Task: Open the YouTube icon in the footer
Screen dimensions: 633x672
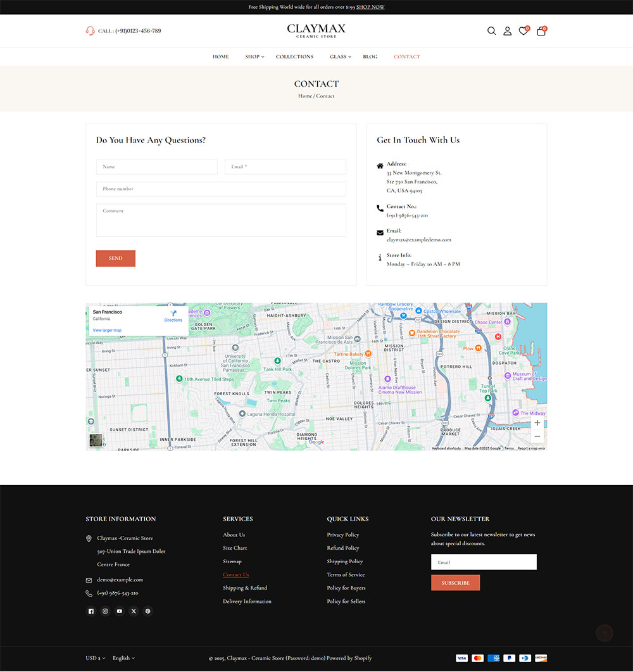Action: [x=119, y=611]
